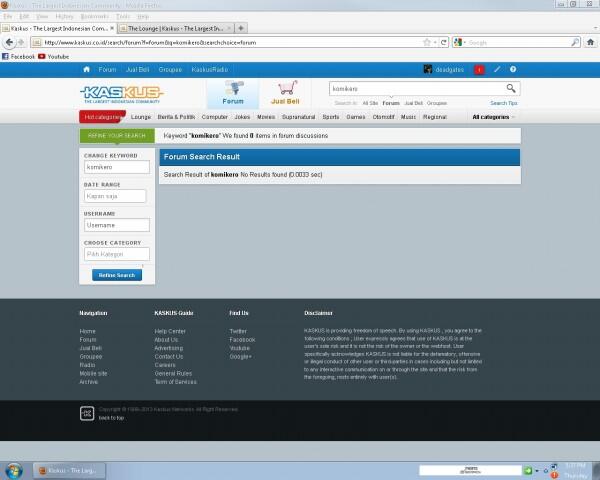Switch to The Lounge | Kaskus tab

[x=175, y=28]
